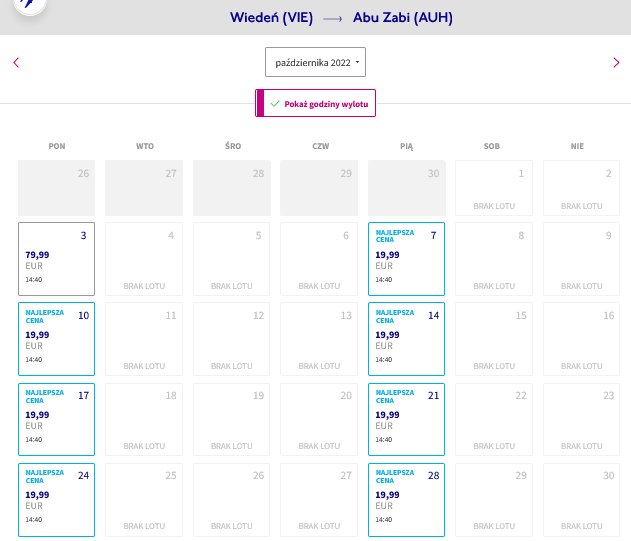
Task: Select Monday October 24 flight
Action: coord(56,500)
